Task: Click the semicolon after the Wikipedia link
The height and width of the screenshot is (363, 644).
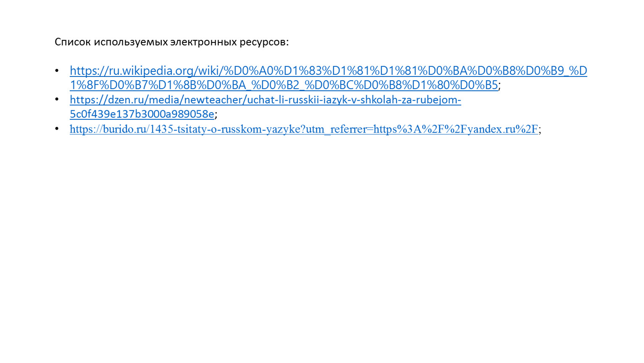Action: click(499, 86)
